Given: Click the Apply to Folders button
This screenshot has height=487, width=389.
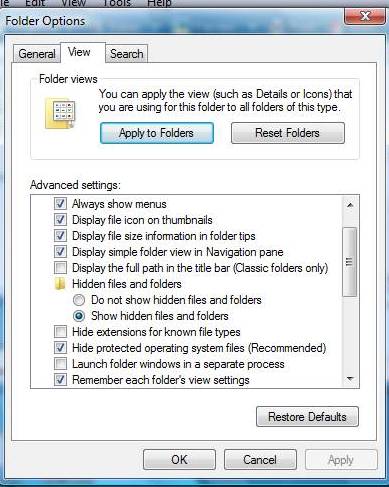Looking at the screenshot, I should [x=157, y=133].
